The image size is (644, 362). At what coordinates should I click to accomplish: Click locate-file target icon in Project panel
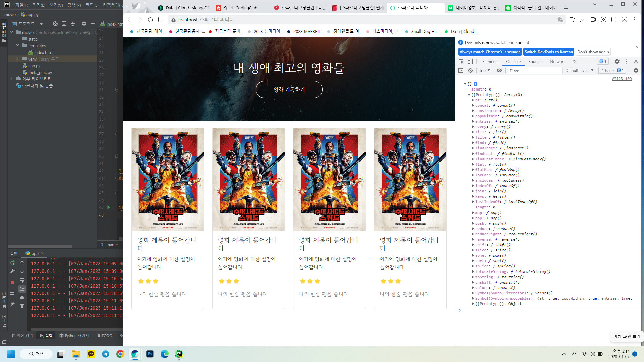click(55, 24)
